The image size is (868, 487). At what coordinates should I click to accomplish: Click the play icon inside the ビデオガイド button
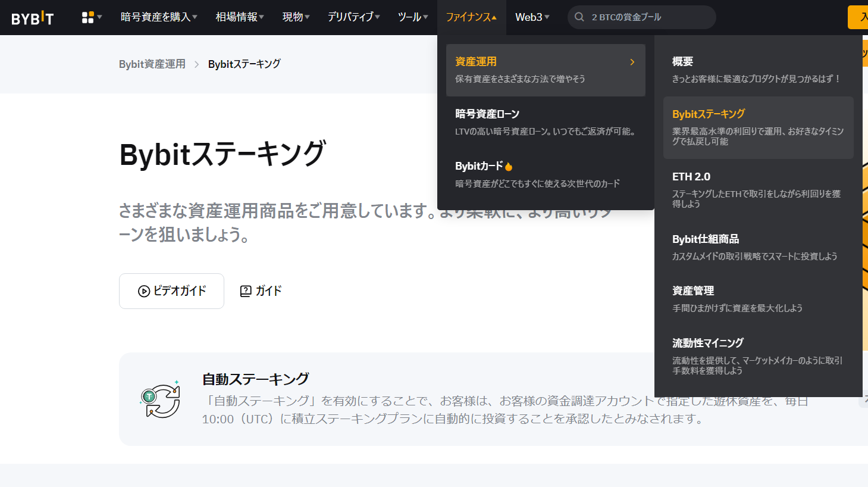click(x=143, y=291)
